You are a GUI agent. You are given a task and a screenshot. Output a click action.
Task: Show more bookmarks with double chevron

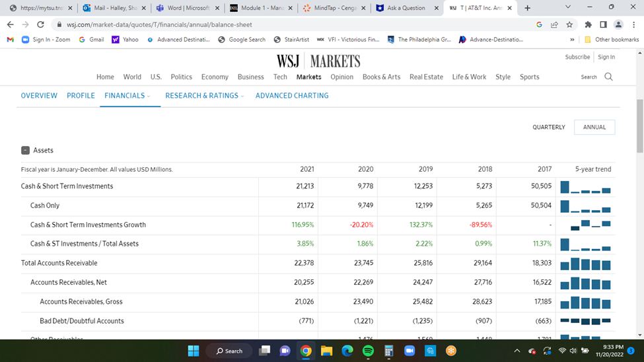tap(572, 40)
